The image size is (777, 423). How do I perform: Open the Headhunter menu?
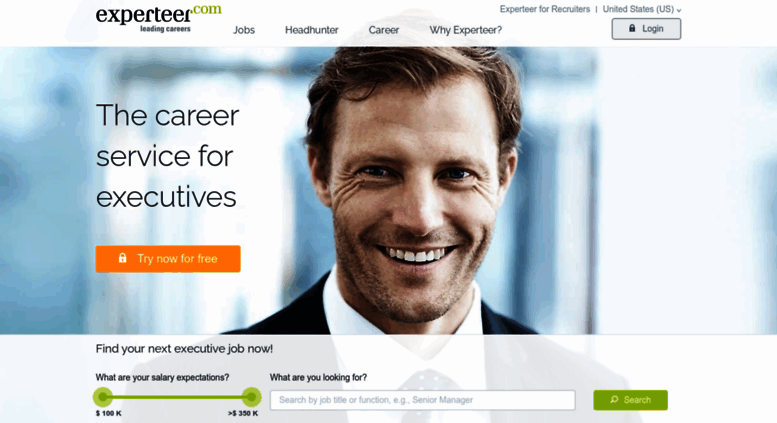312,30
